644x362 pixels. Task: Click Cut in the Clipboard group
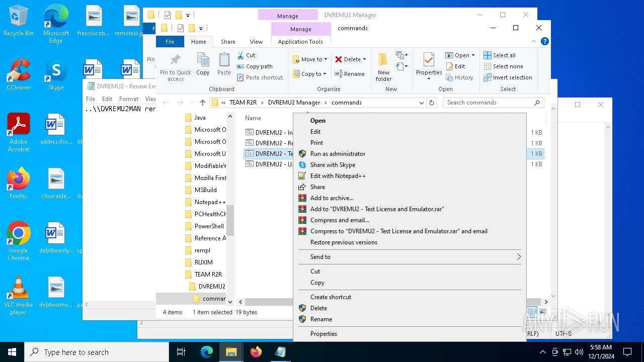246,55
